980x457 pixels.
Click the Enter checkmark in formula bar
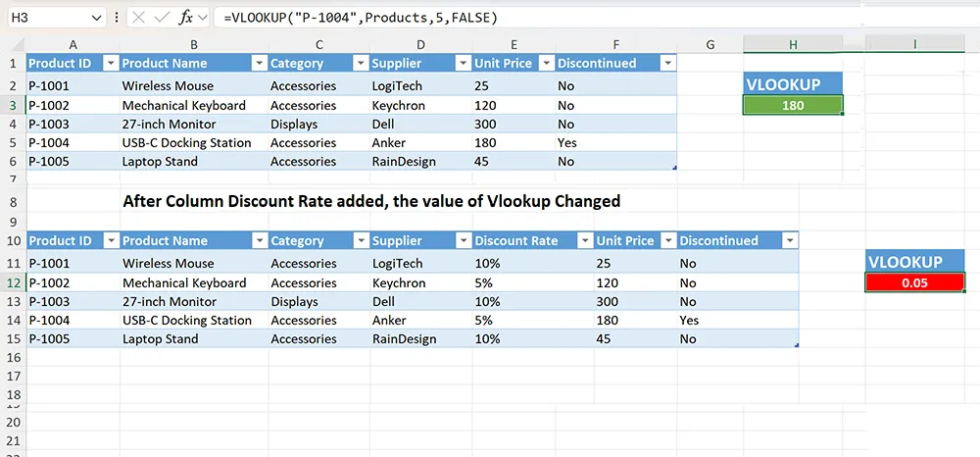click(x=163, y=18)
